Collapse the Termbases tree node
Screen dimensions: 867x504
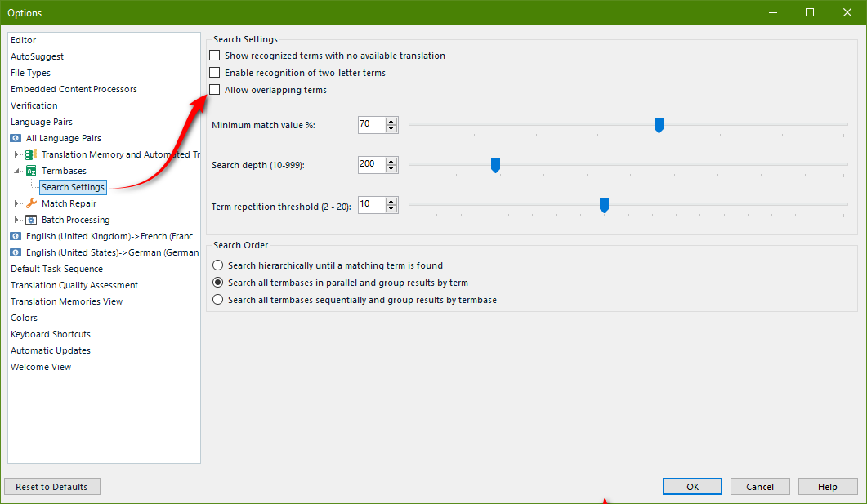click(x=16, y=171)
